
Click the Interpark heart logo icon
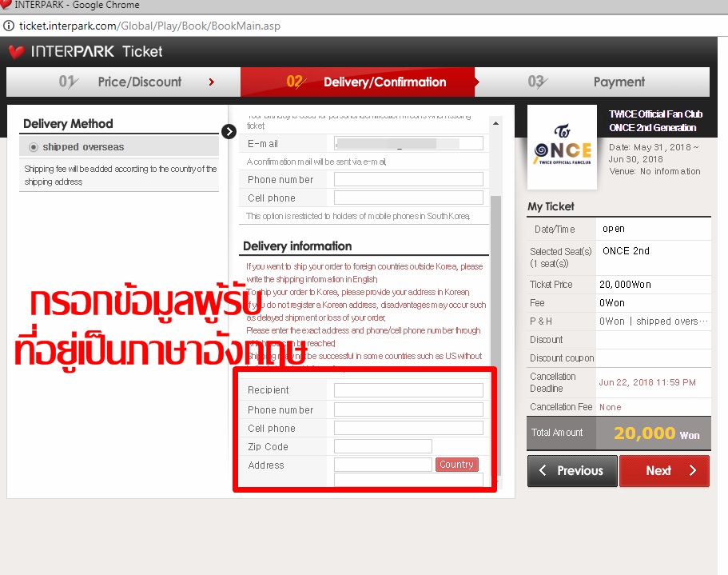coord(17,51)
